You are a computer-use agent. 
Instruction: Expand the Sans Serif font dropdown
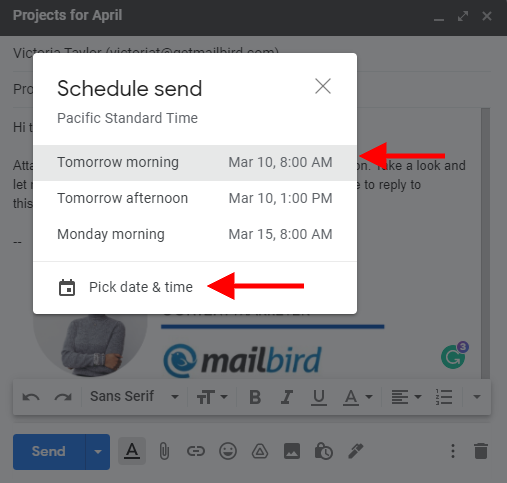pyautogui.click(x=134, y=397)
